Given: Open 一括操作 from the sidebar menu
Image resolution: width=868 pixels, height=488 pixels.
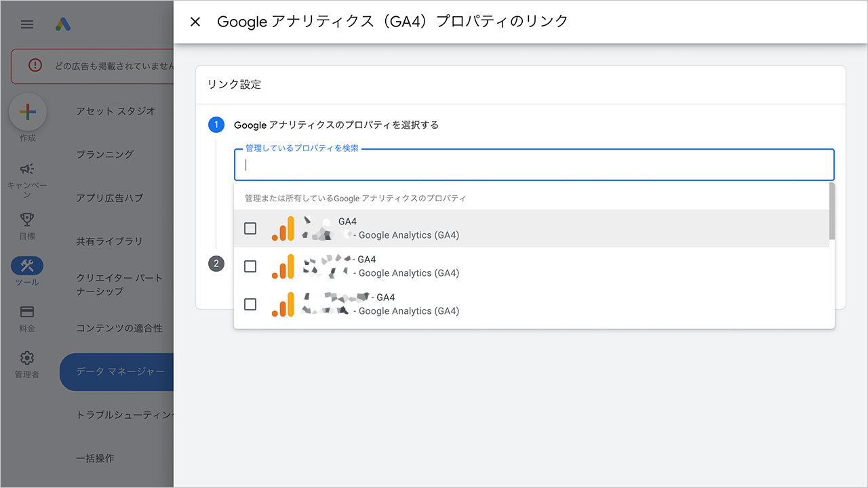Looking at the screenshot, I should 95,458.
